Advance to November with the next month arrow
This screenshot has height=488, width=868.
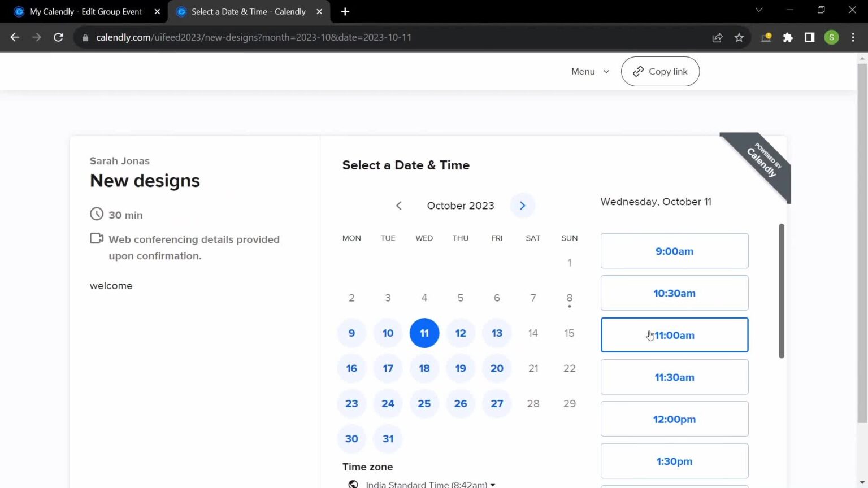522,205
